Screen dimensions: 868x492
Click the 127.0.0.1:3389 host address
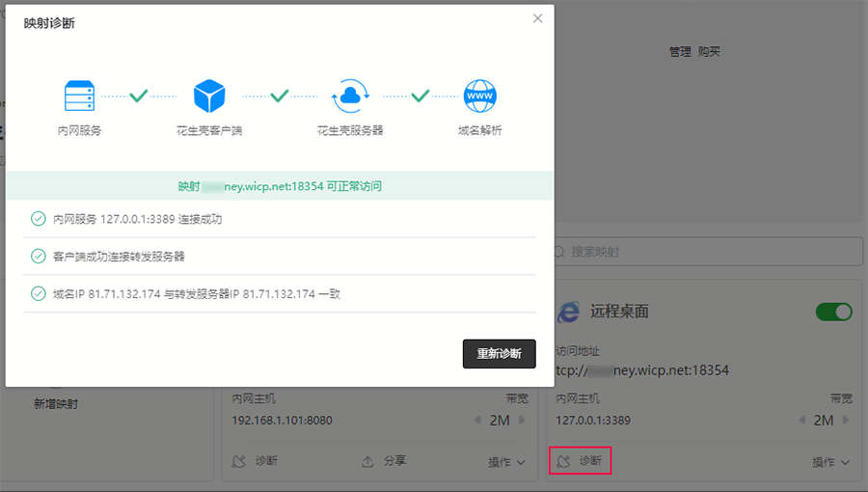click(593, 420)
